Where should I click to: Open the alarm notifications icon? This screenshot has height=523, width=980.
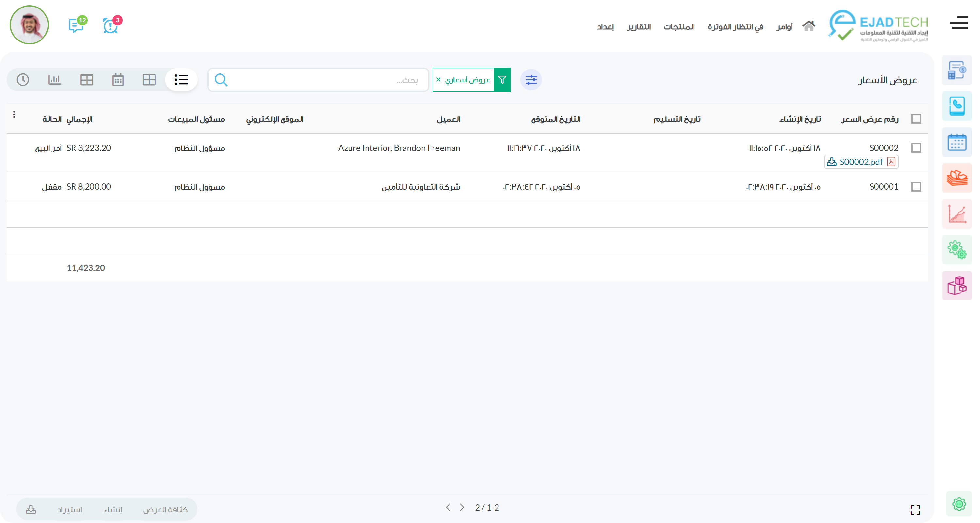point(110,26)
